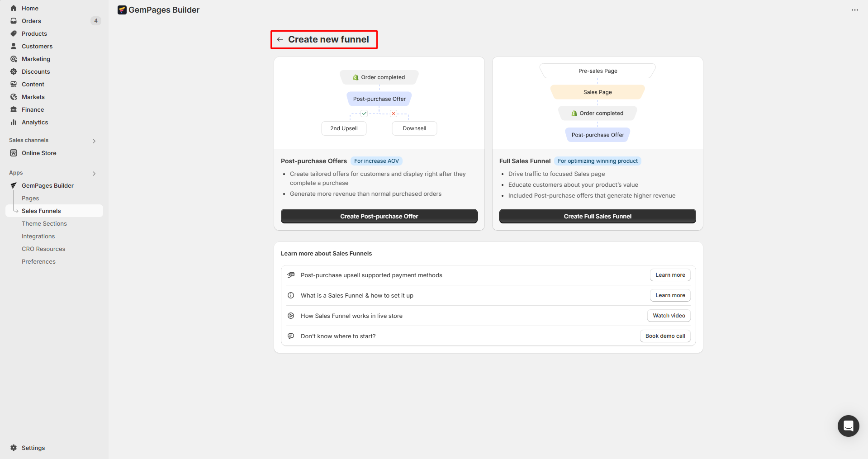
Task: Click the Content icon in sidebar
Action: point(14,84)
